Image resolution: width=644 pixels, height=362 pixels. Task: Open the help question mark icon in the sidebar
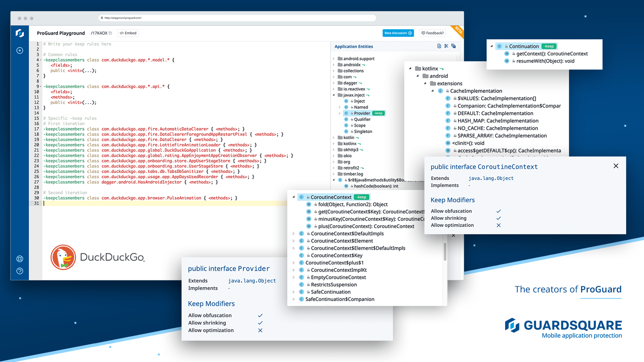20,271
